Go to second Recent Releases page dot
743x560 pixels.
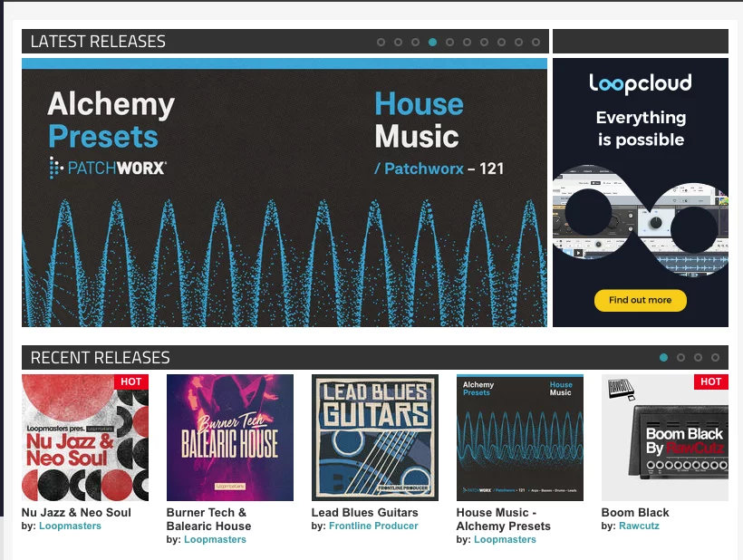pyautogui.click(x=680, y=358)
